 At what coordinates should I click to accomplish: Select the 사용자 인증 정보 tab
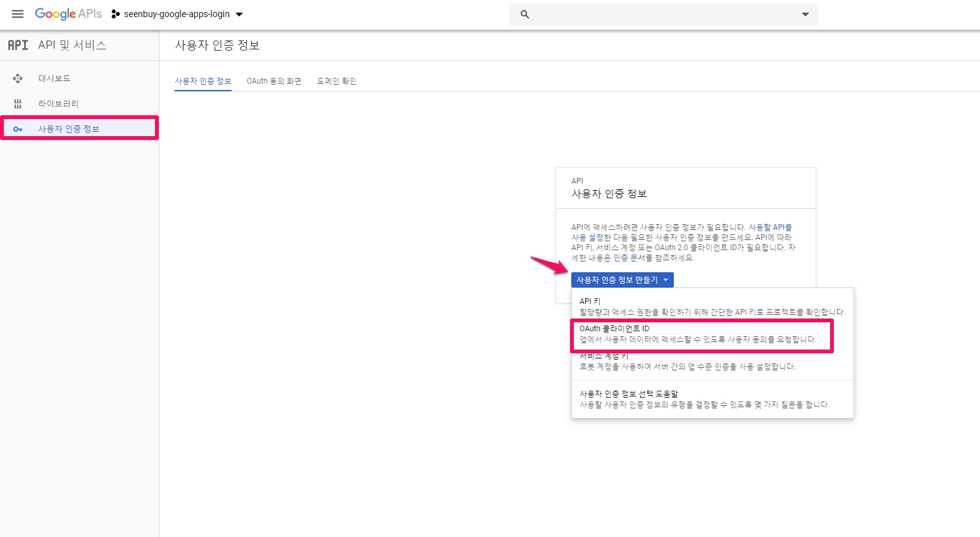coord(203,81)
